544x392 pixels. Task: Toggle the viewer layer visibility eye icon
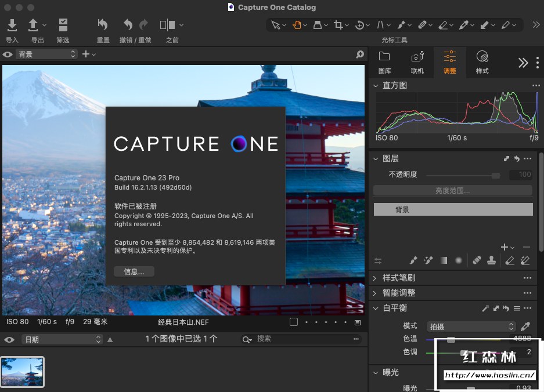[x=8, y=55]
